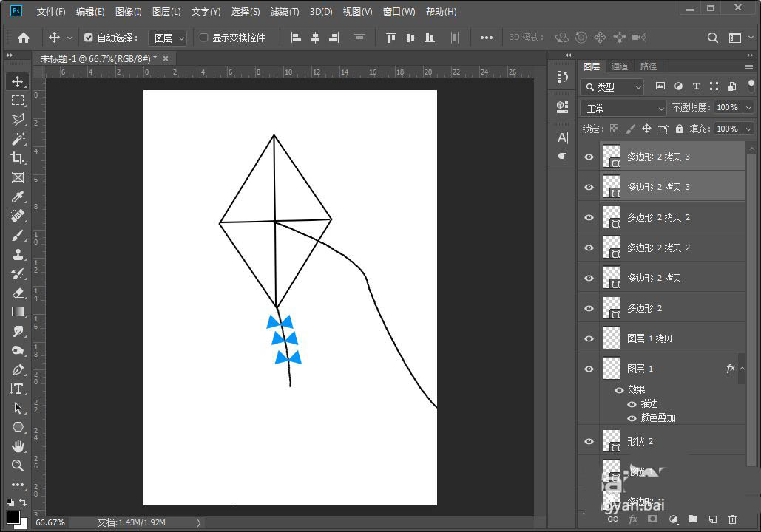761x532 pixels.
Task: Select the Eraser tool
Action: click(18, 293)
